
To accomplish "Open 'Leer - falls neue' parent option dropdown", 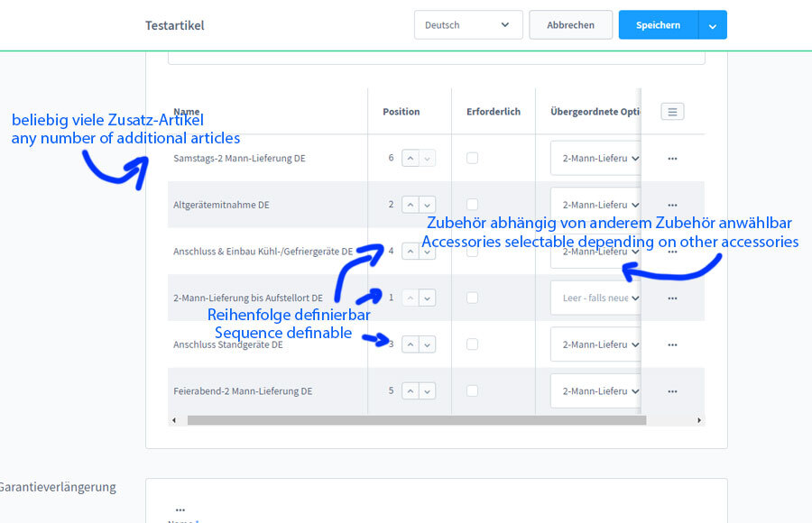I will click(599, 298).
